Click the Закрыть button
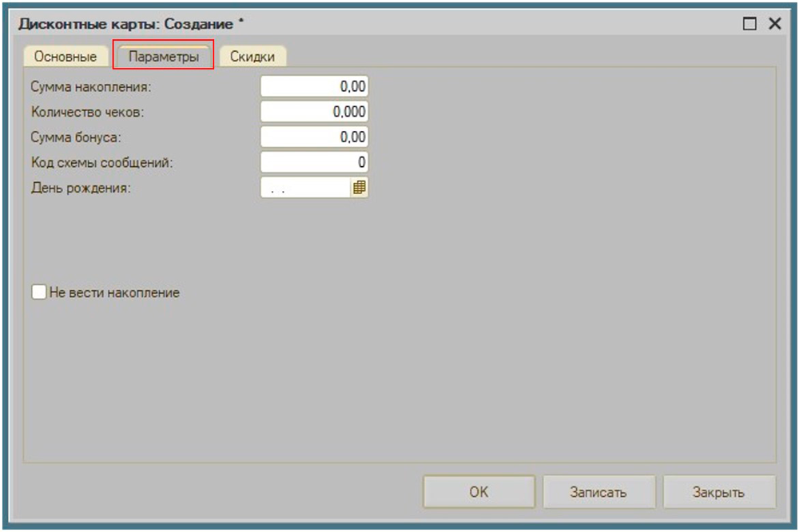 718,492
